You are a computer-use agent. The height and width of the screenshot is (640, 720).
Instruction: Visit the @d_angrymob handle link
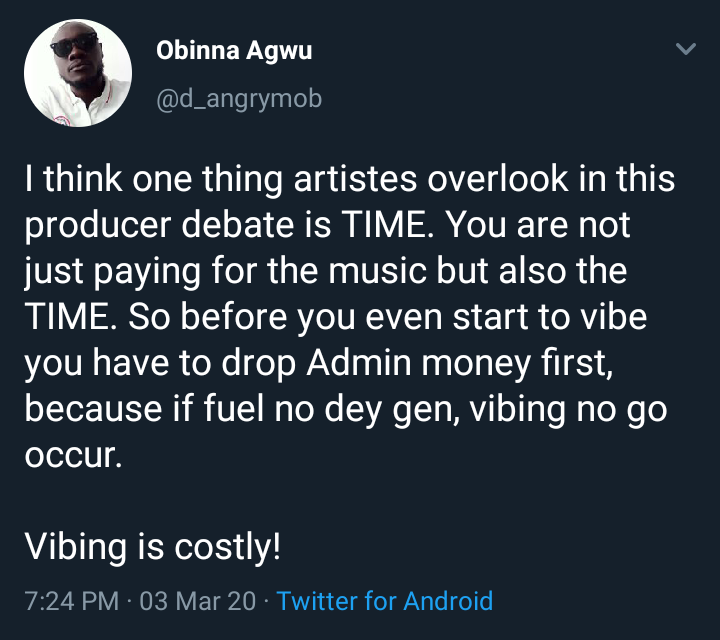[x=239, y=99]
